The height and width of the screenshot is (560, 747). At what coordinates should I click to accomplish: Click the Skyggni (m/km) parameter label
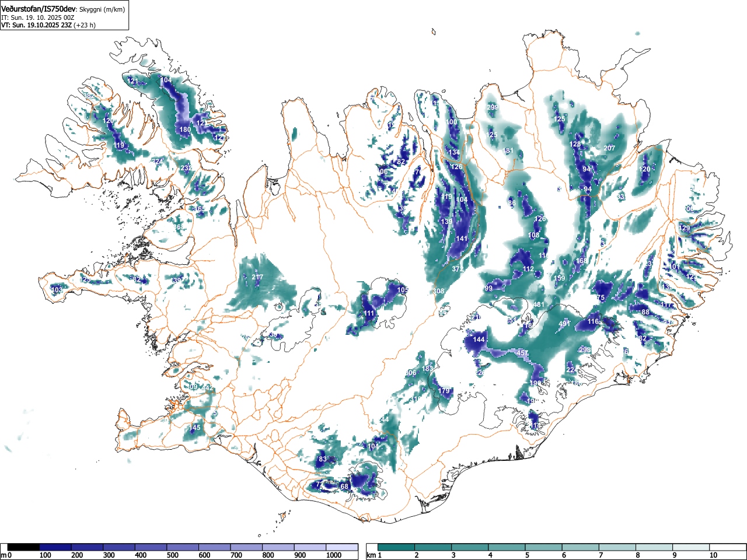(x=102, y=9)
